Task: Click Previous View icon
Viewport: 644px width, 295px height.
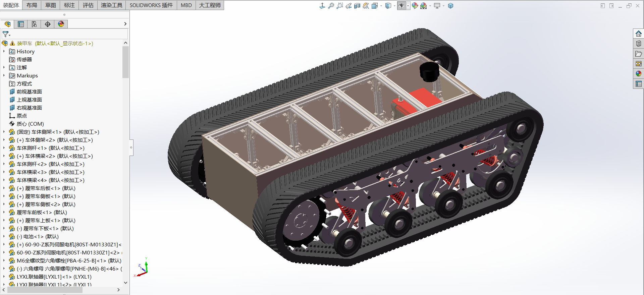Action: click(x=348, y=6)
